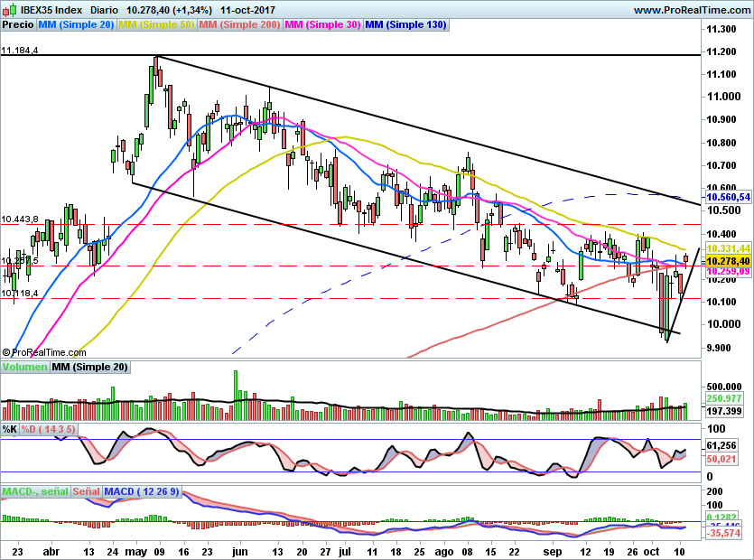Click the 'jul' month label on time axis

(344, 551)
